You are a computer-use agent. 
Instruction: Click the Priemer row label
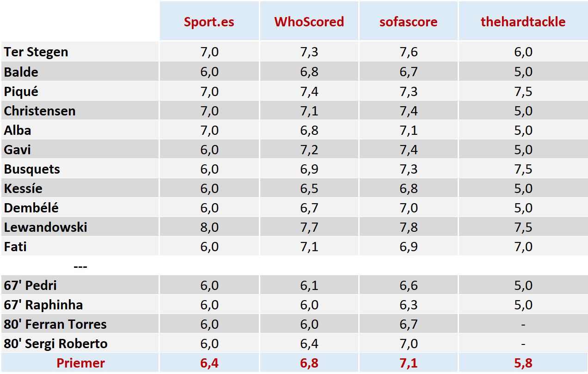coord(80,363)
